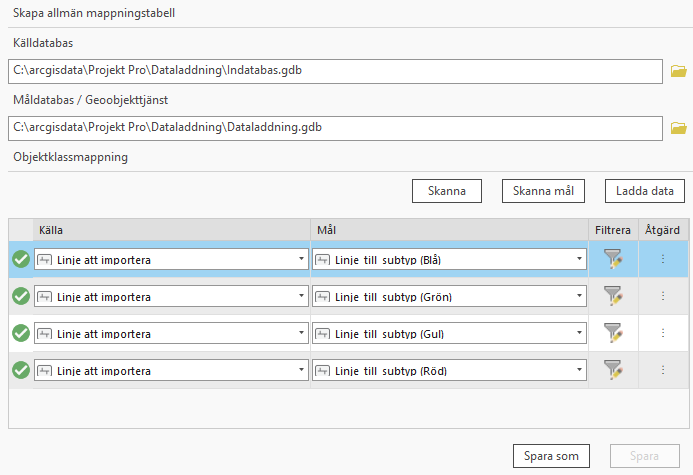Click the Spara som button
The width and height of the screenshot is (693, 475).
(x=551, y=456)
